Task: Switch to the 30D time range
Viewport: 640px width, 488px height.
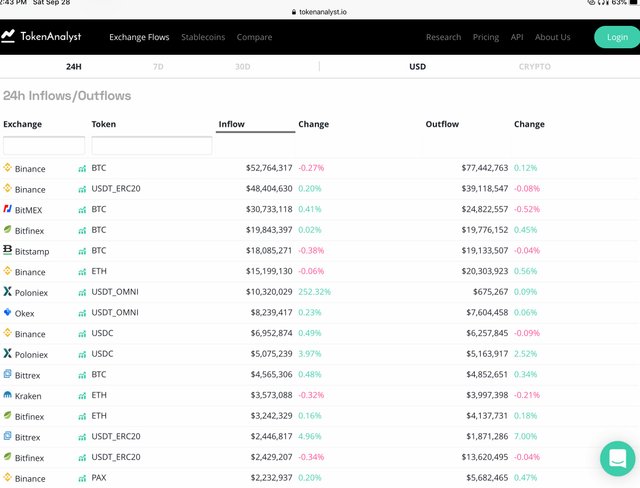Action: 243,67
